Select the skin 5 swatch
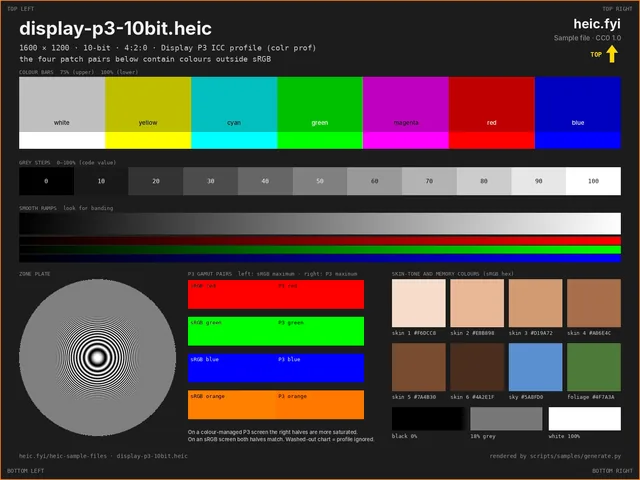 tap(419, 367)
